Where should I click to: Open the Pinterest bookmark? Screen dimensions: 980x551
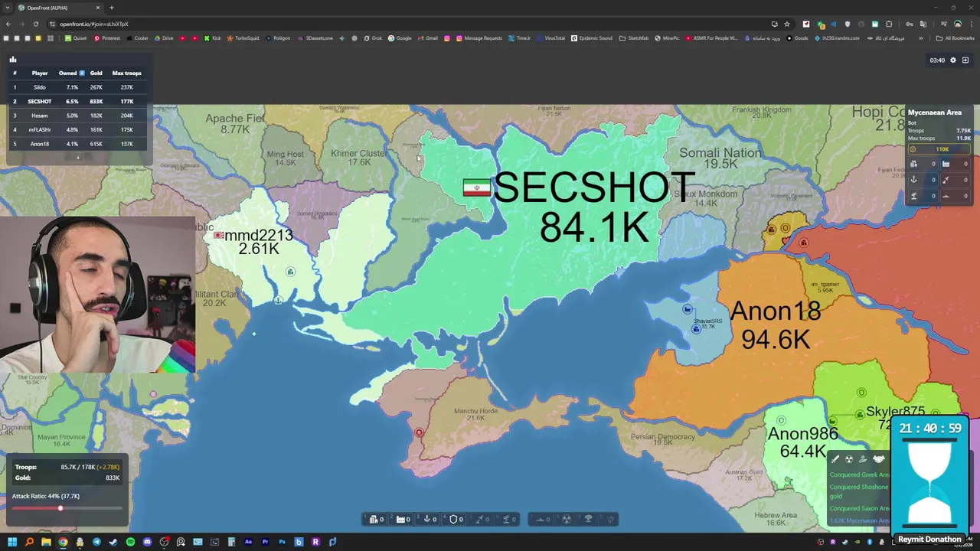(x=107, y=37)
